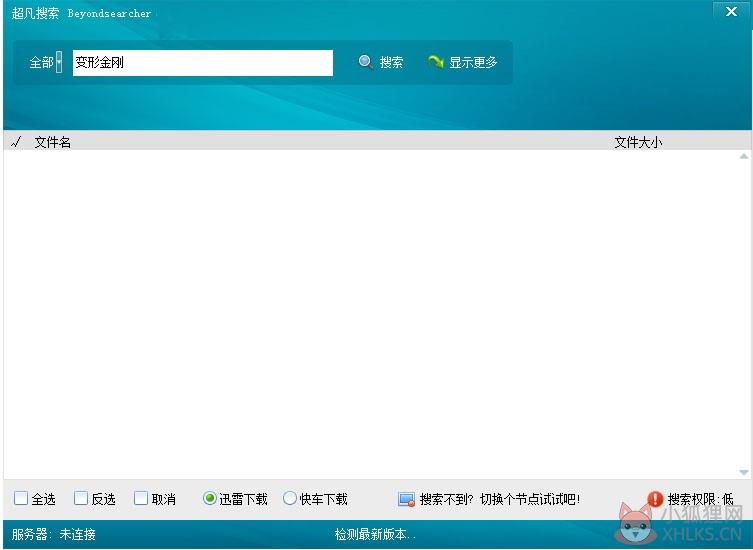Image resolution: width=753 pixels, height=550 pixels.
Task: Focus the search box containing 变形金刚
Action: click(x=203, y=63)
